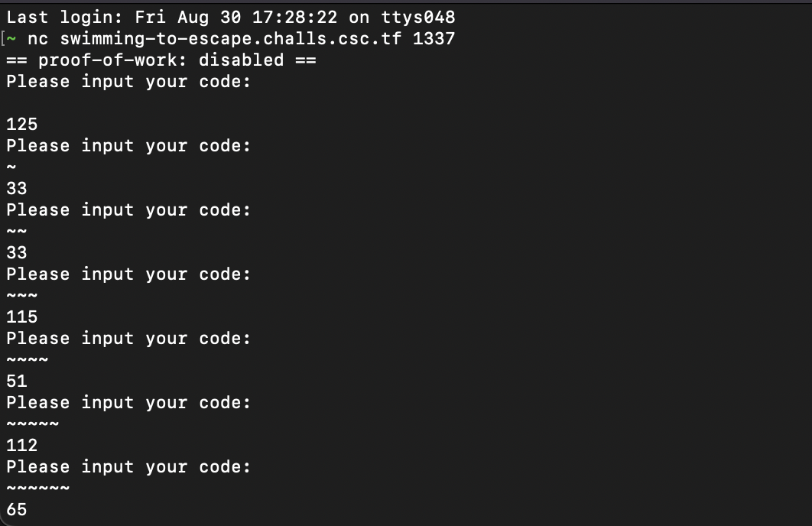Click the green tilde shell prompt
The image size is (812, 526).
[11, 39]
